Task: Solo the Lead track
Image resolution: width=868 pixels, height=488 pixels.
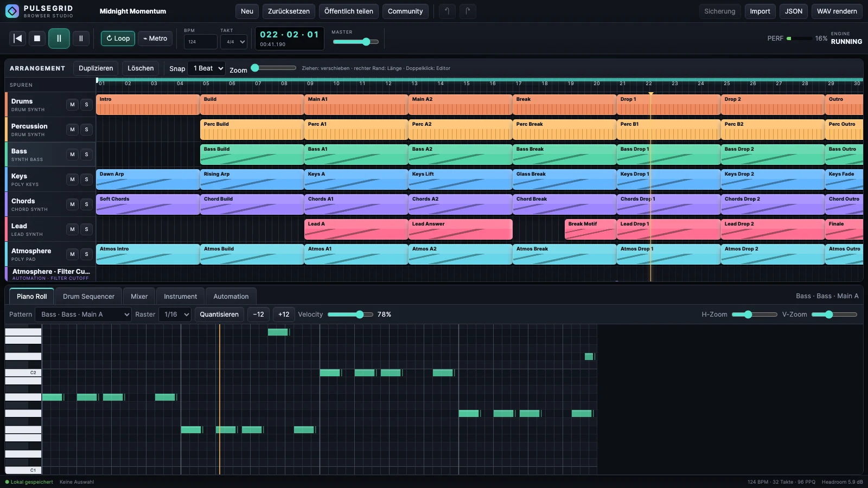Action: 86,229
